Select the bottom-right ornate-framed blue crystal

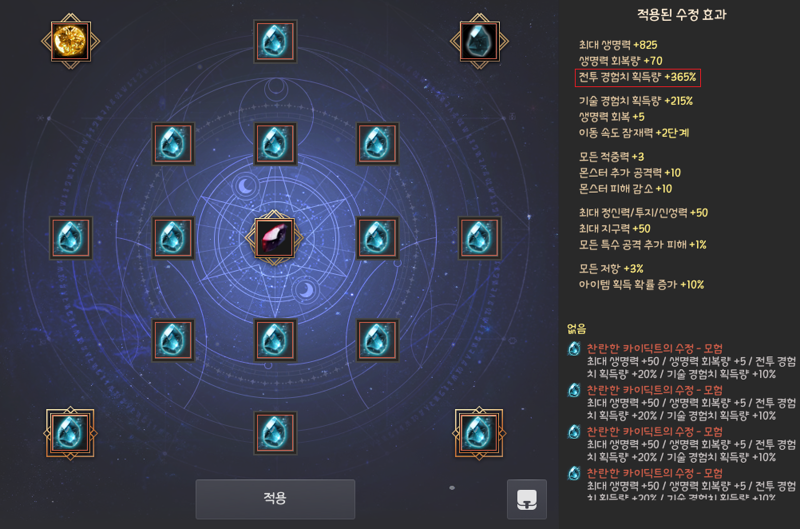(x=479, y=433)
